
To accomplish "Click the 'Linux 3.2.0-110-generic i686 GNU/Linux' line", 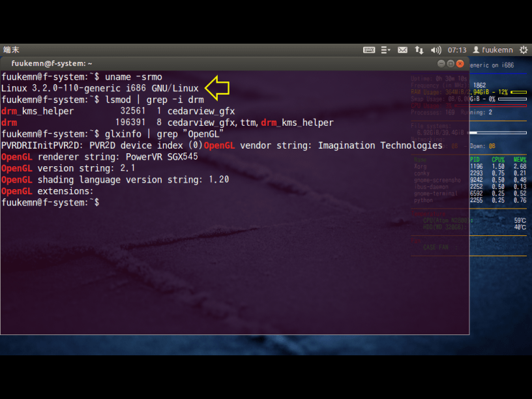I will (x=100, y=89).
